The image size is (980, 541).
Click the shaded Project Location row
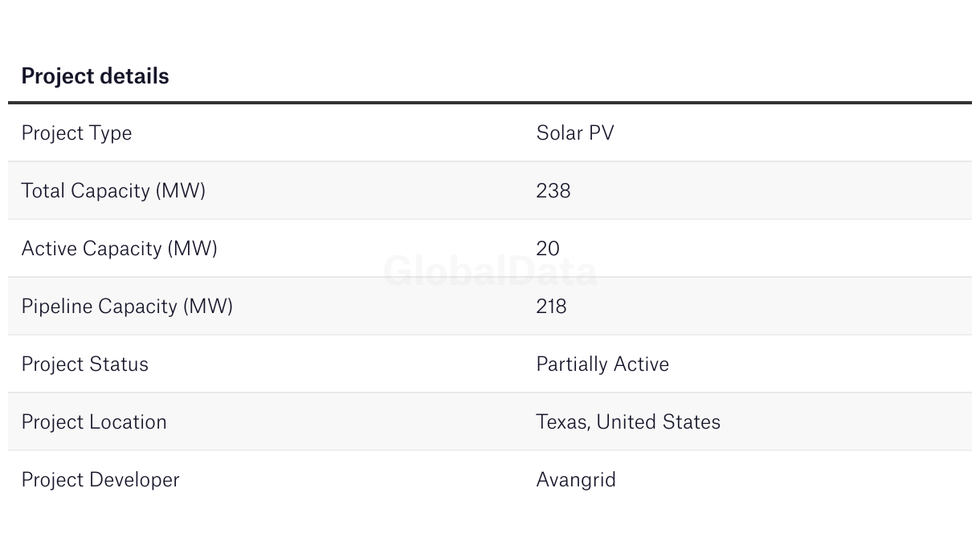tap(490, 421)
